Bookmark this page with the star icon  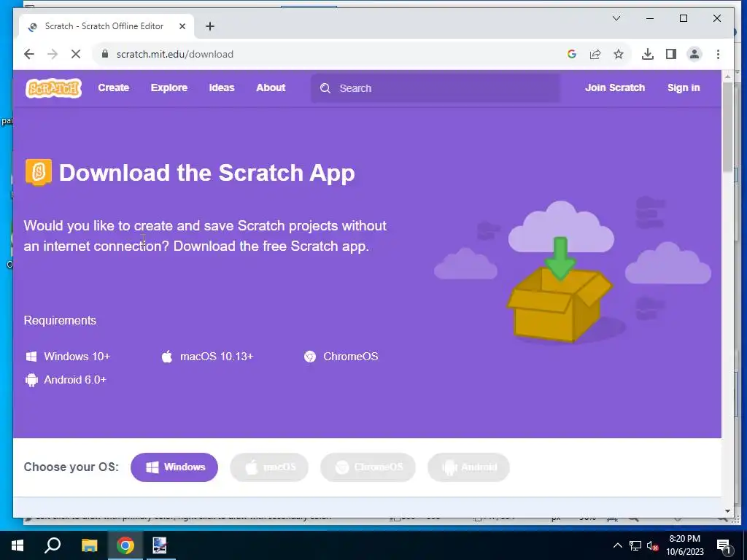(619, 54)
